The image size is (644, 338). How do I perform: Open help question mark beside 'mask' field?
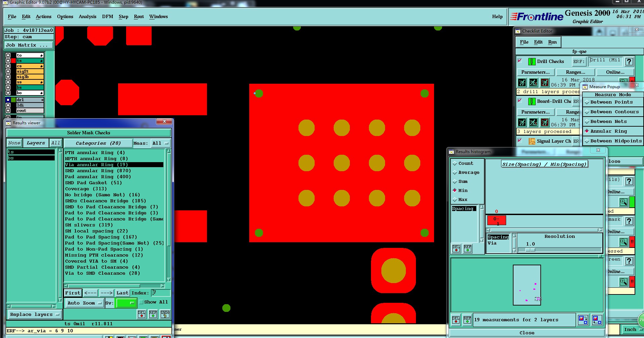pos(629,221)
